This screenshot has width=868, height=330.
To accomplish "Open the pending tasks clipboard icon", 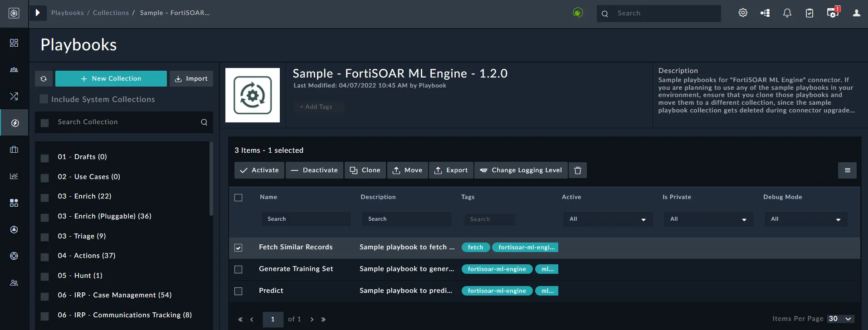I will (809, 13).
